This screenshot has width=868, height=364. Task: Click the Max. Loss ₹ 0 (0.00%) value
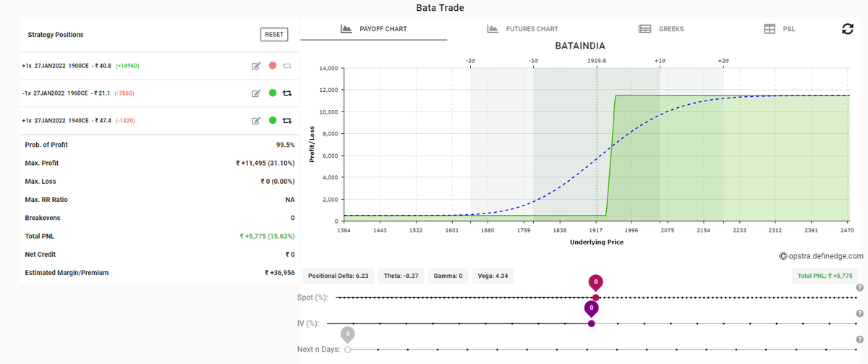point(278,181)
